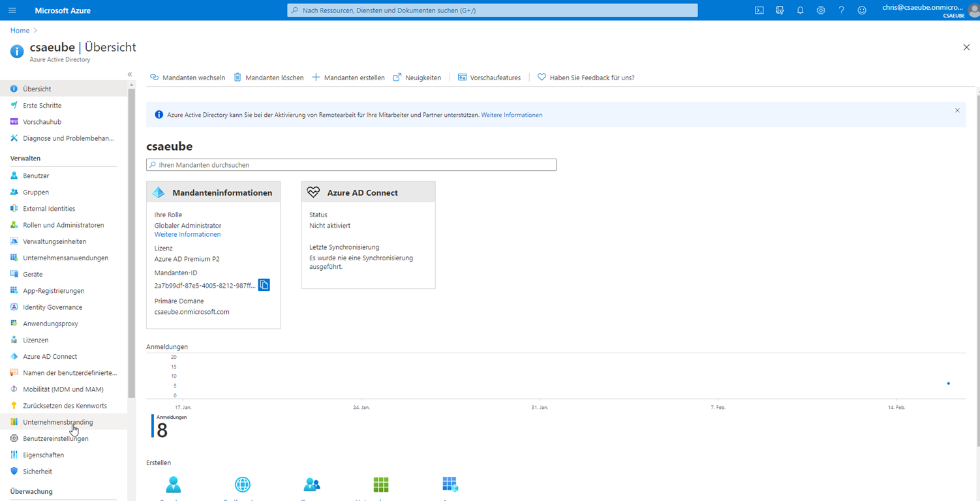
Task: Open Vorschauhub in the sidebar
Action: coord(63,121)
